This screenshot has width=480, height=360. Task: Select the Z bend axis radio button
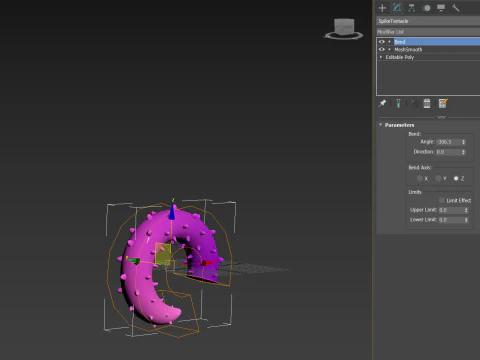tap(456, 178)
